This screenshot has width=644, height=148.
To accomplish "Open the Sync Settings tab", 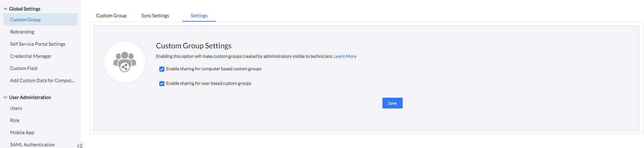I will click(155, 16).
